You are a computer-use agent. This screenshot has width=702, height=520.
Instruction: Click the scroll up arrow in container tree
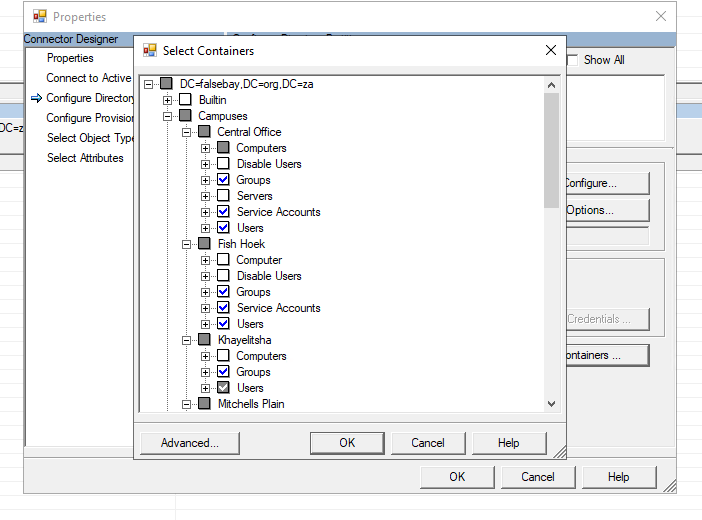[551, 83]
